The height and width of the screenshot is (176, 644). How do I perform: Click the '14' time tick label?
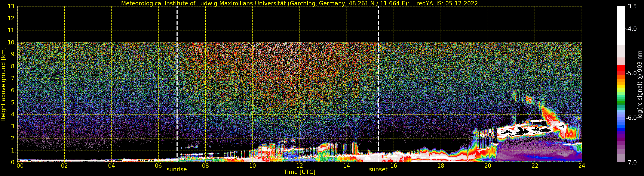pyautogui.click(x=347, y=166)
